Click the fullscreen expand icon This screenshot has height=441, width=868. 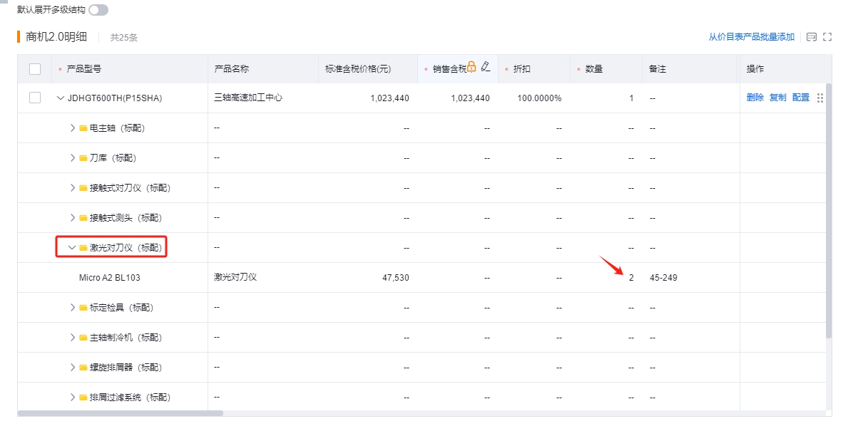point(827,37)
